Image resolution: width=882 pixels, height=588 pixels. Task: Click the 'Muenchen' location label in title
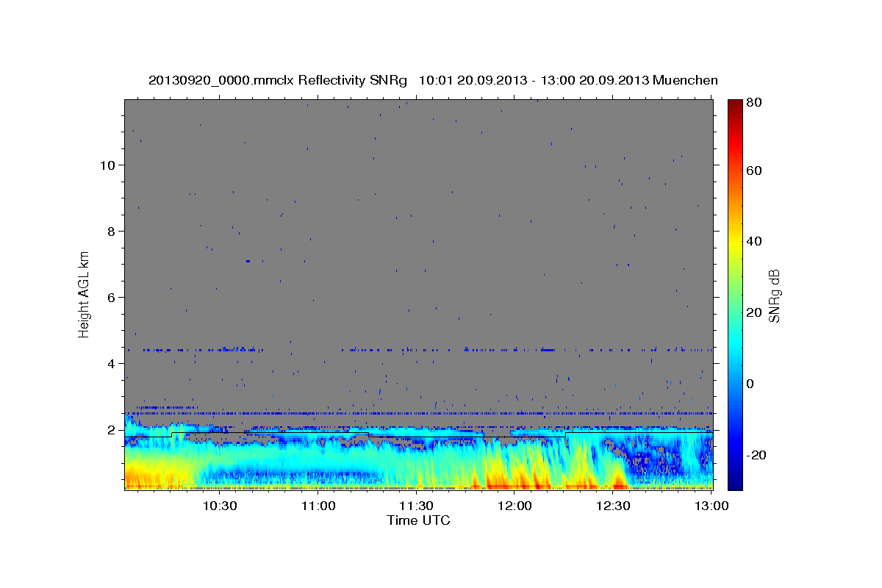686,80
